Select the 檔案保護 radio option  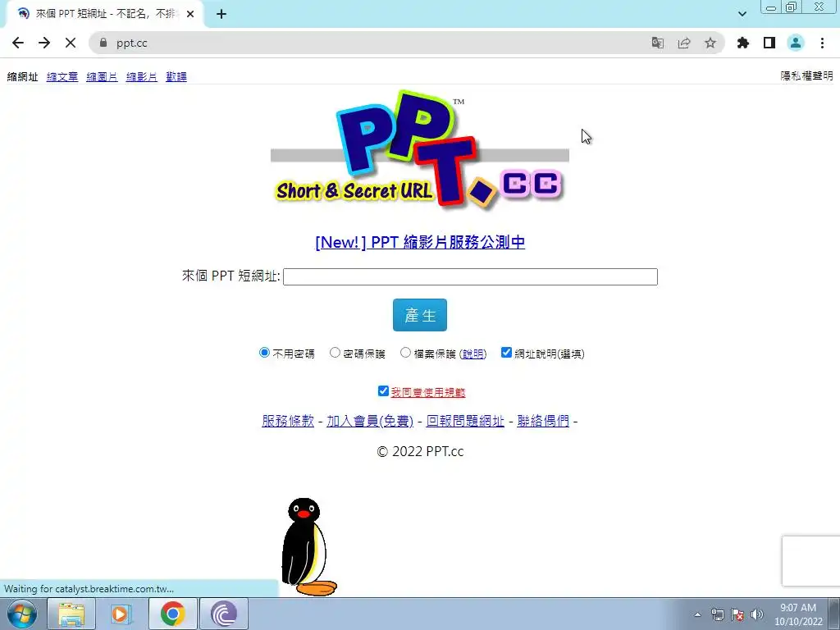point(405,353)
